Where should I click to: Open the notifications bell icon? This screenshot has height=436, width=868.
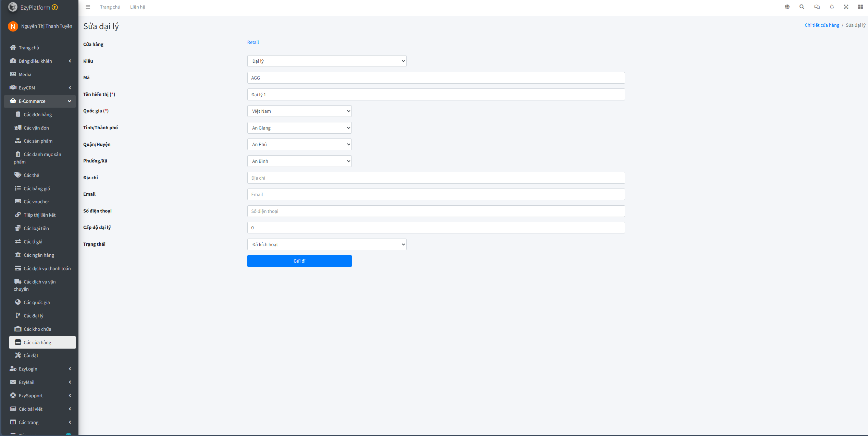[x=832, y=7]
